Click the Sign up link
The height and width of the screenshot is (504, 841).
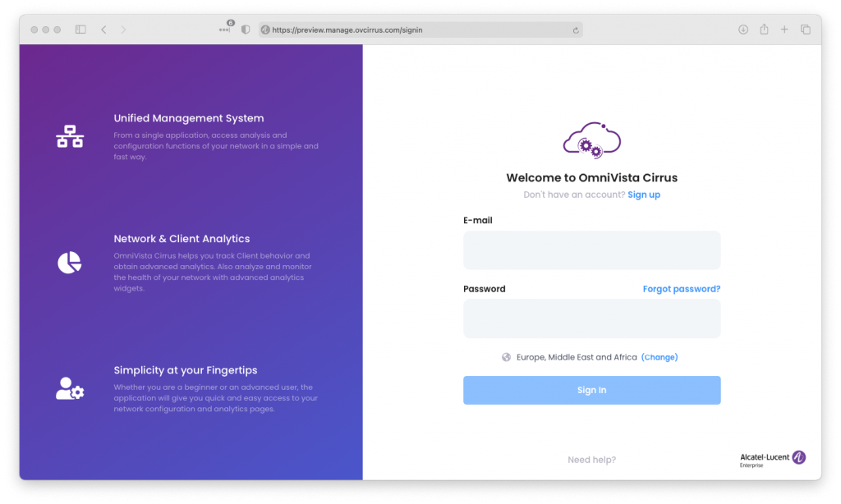point(644,195)
